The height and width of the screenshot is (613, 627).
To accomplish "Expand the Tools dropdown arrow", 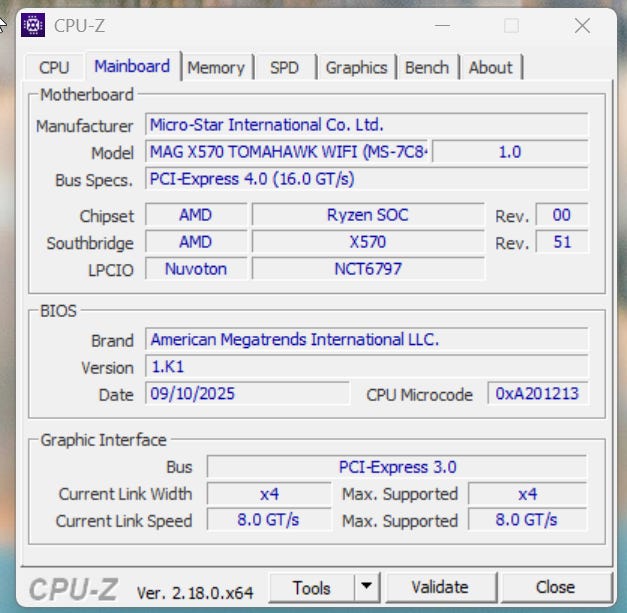I will coord(367,587).
